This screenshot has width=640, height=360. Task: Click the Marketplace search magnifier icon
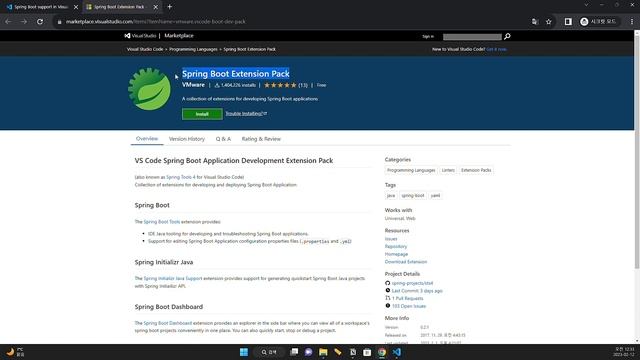(507, 36)
